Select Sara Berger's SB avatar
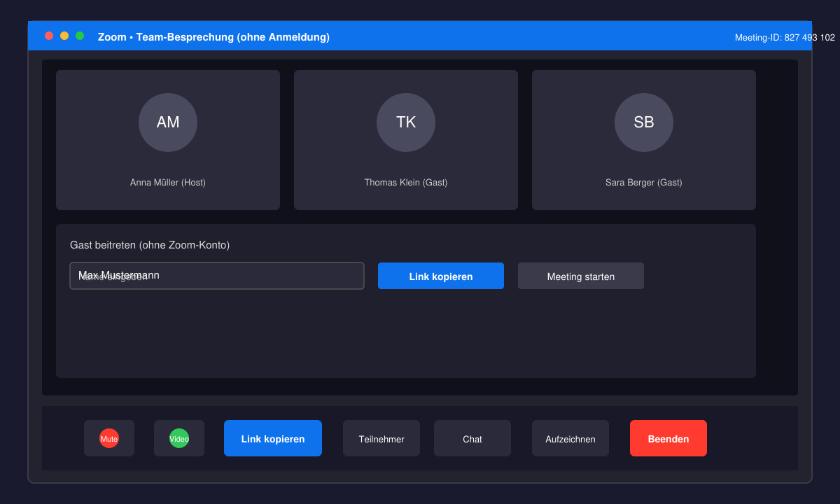 click(644, 122)
